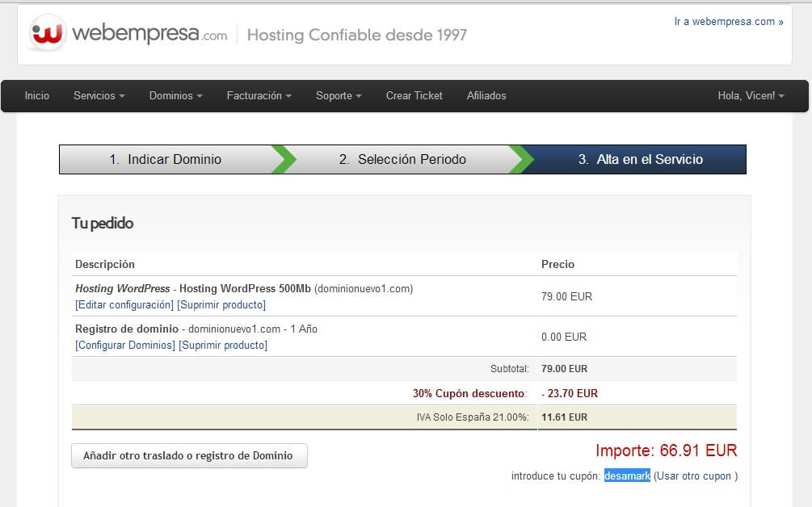This screenshot has width=812, height=507.
Task: Select step 1 Indicar Dominio
Action: point(166,159)
